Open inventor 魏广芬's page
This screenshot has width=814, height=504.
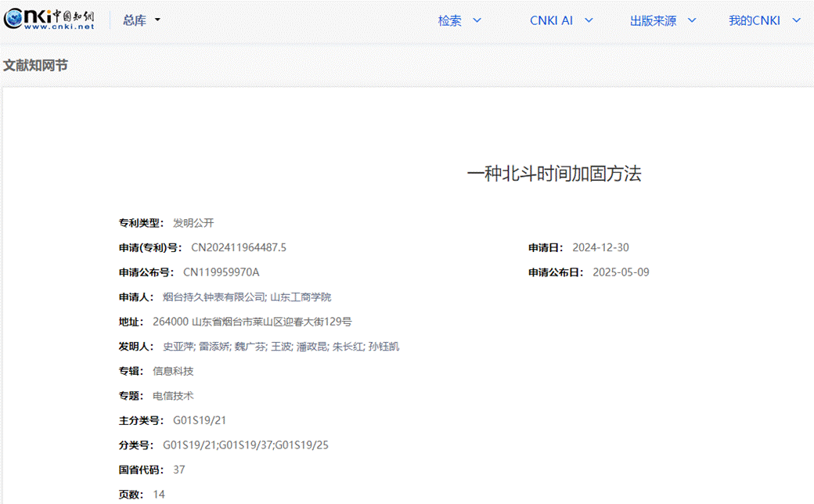pos(249,346)
